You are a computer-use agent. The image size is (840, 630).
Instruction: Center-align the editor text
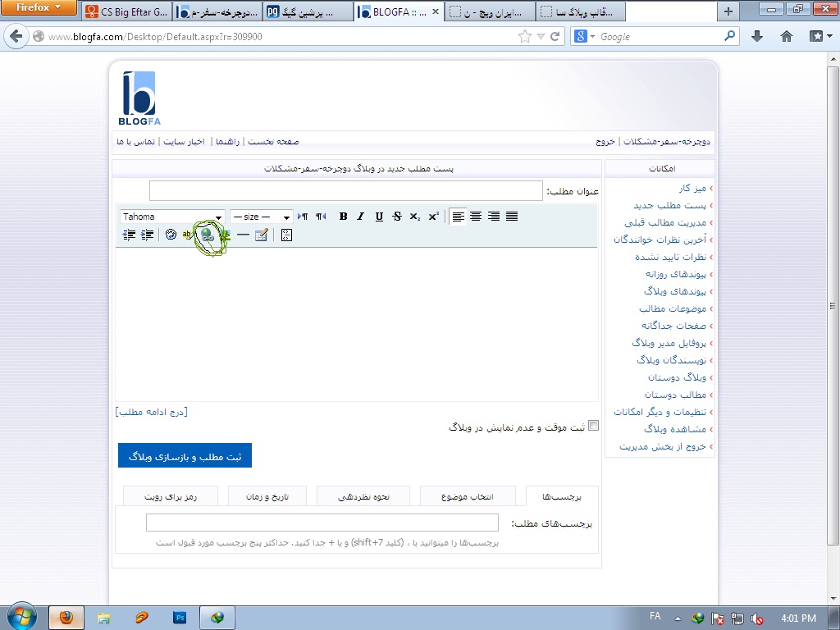pos(476,217)
